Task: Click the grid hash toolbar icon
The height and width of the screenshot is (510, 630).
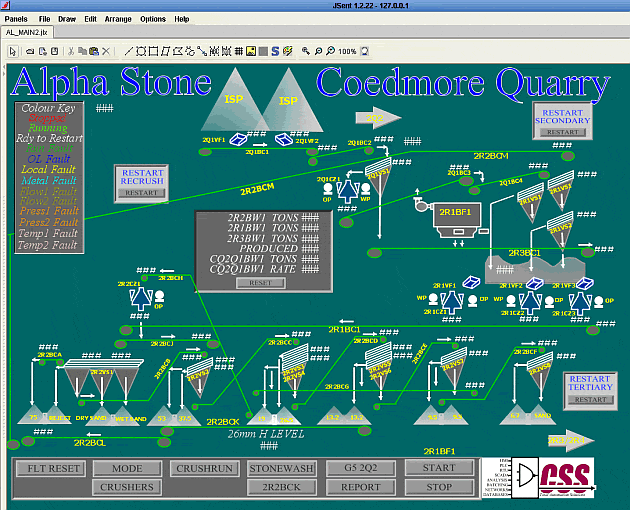Action: [x=239, y=51]
